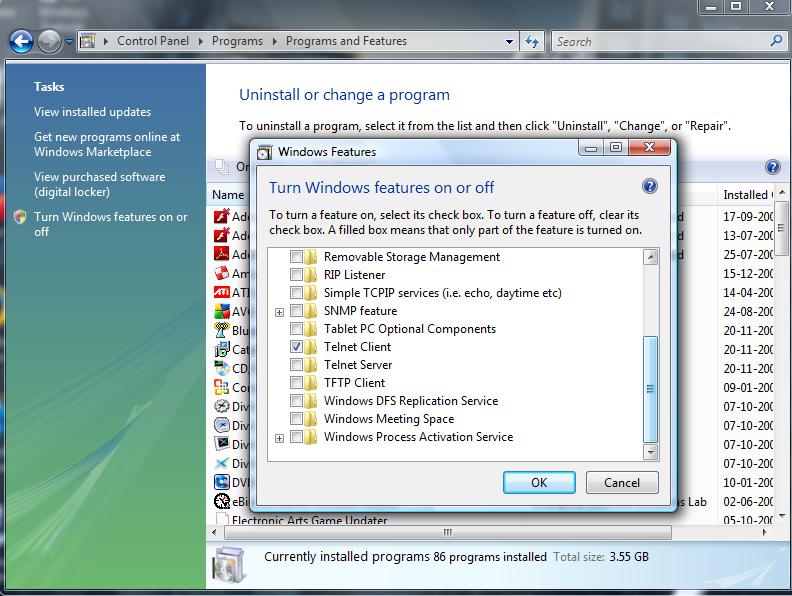
Task: Click right arrow of horizontal scrollbar
Action: 764,532
